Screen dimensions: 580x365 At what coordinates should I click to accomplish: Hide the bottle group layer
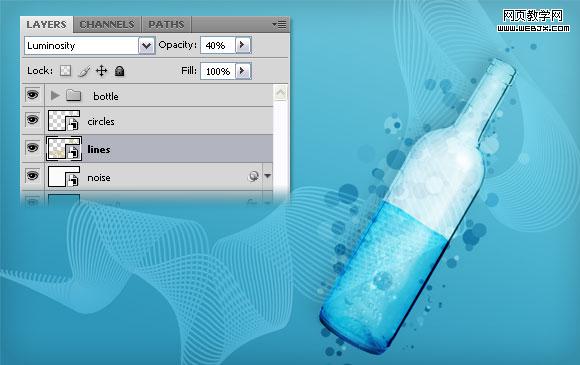[33, 95]
